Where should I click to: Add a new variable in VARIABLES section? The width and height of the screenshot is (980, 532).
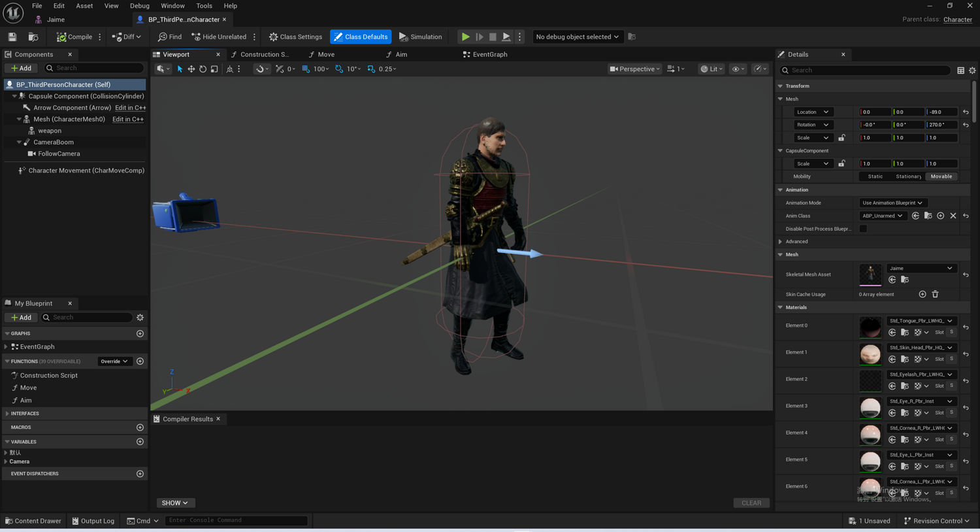[x=140, y=442]
